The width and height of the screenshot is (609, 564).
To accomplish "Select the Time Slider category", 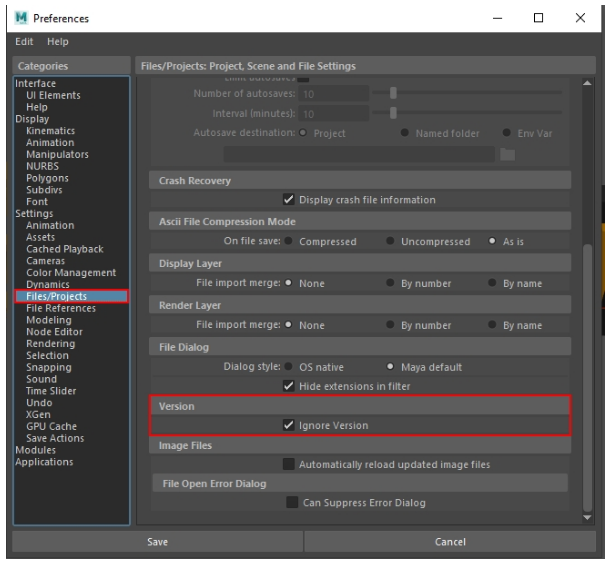I will point(51,391).
